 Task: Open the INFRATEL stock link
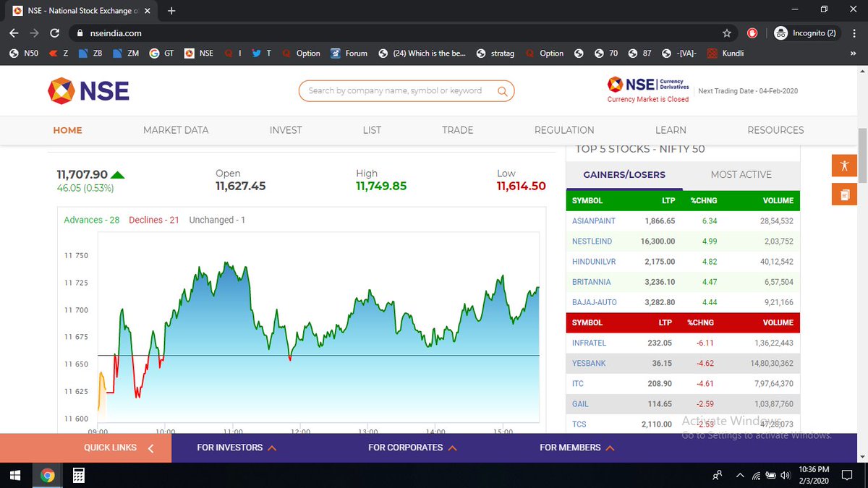(x=589, y=343)
